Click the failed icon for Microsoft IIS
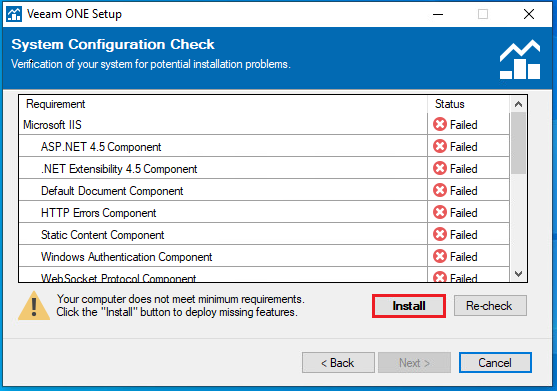The width and height of the screenshot is (557, 391). tap(440, 124)
